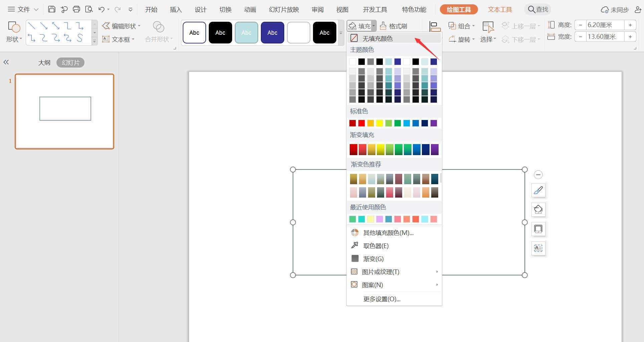Expand the Rotate (旋转) dropdown
This screenshot has width=644, height=342.
coord(461,39)
